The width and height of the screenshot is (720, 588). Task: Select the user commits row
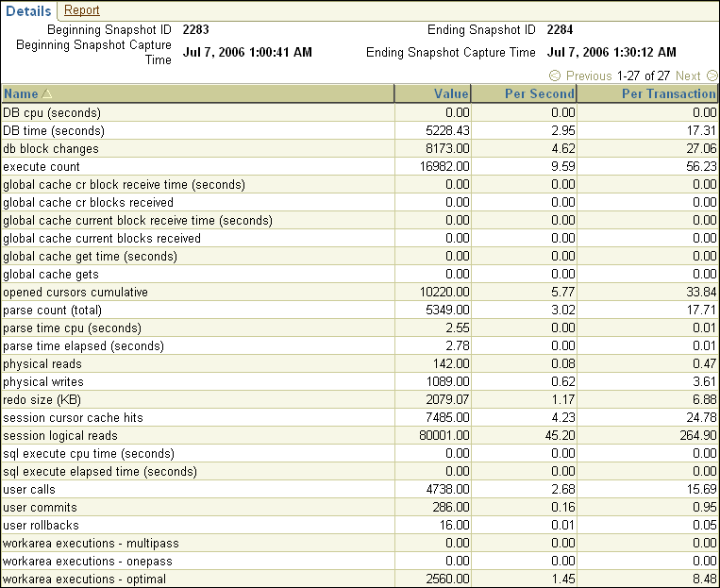pos(40,507)
